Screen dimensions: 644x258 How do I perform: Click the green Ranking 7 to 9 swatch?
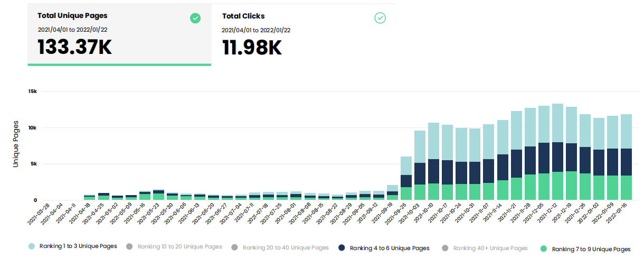click(x=544, y=248)
